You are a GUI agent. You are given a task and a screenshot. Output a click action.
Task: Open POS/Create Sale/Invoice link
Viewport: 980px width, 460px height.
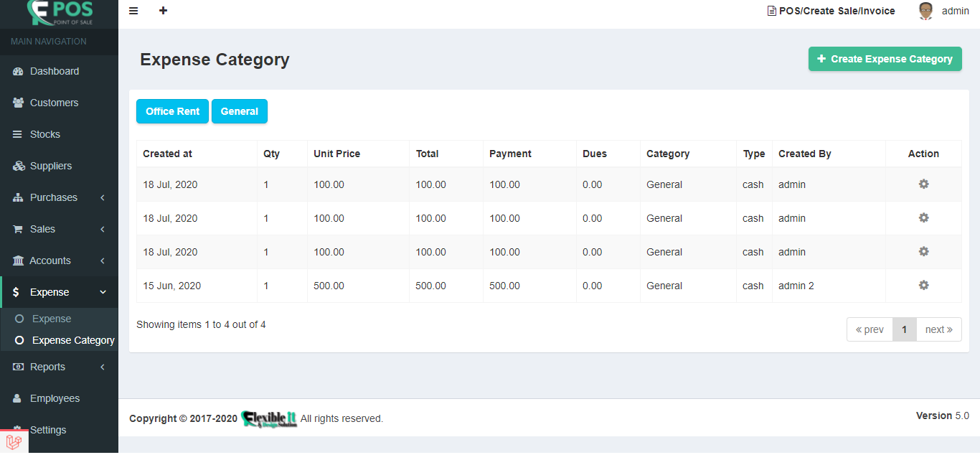(x=831, y=11)
